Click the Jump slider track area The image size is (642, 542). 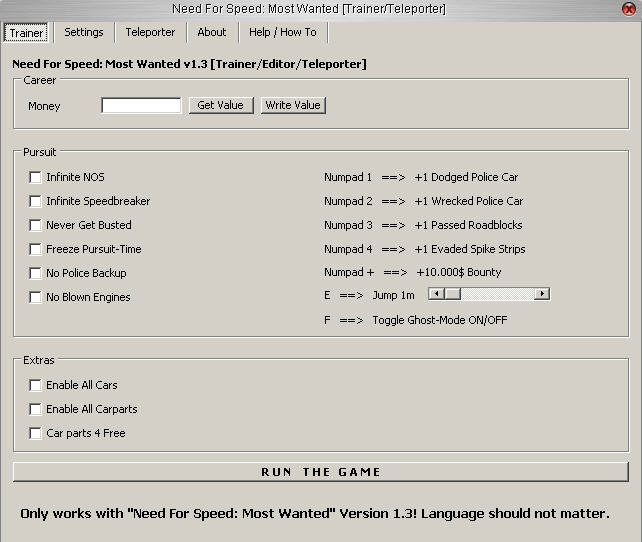click(x=497, y=294)
